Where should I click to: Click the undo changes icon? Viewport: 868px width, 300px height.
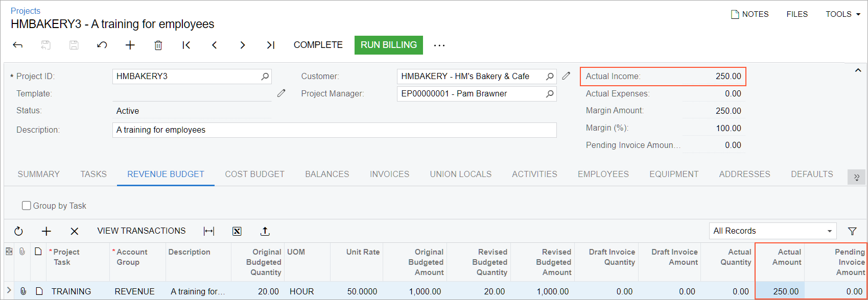pos(102,45)
